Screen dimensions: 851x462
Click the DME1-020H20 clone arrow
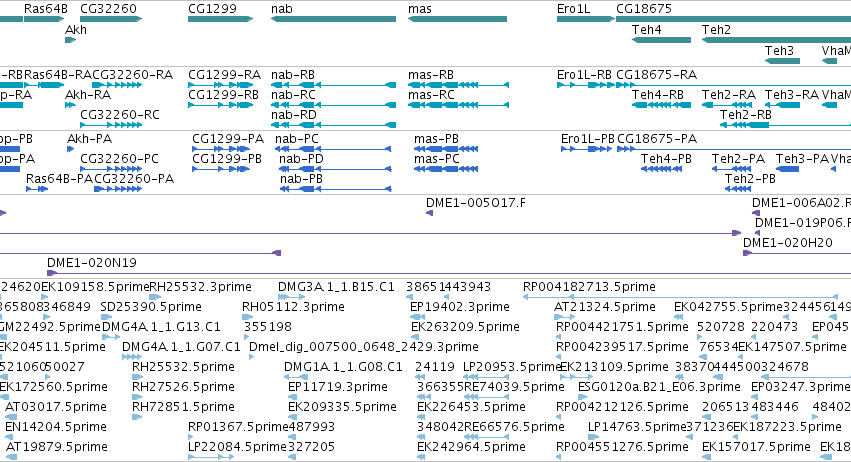click(x=797, y=253)
